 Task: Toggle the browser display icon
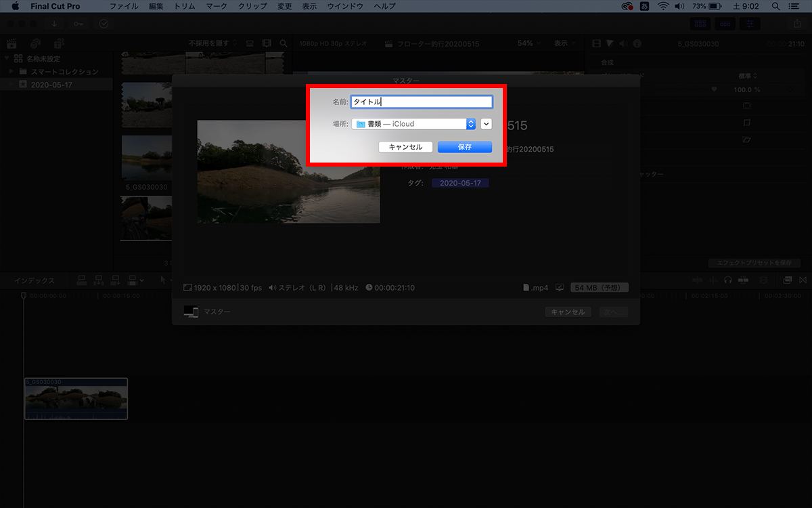pos(700,24)
